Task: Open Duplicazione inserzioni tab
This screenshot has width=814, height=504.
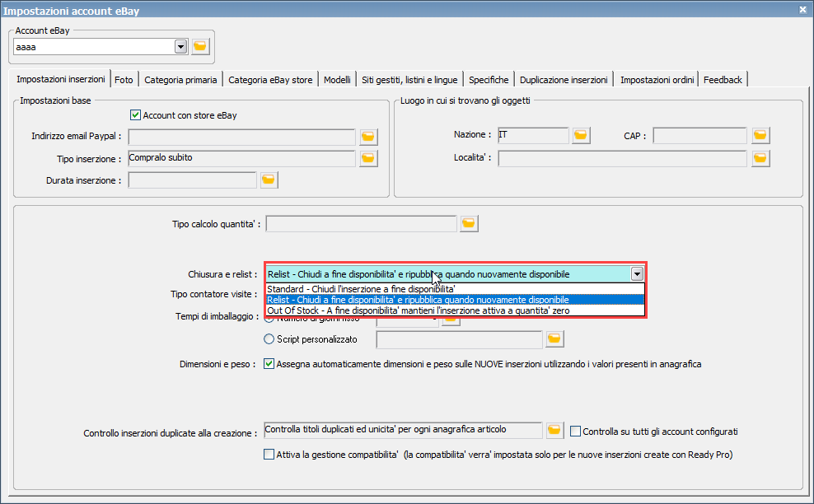Action: point(564,80)
